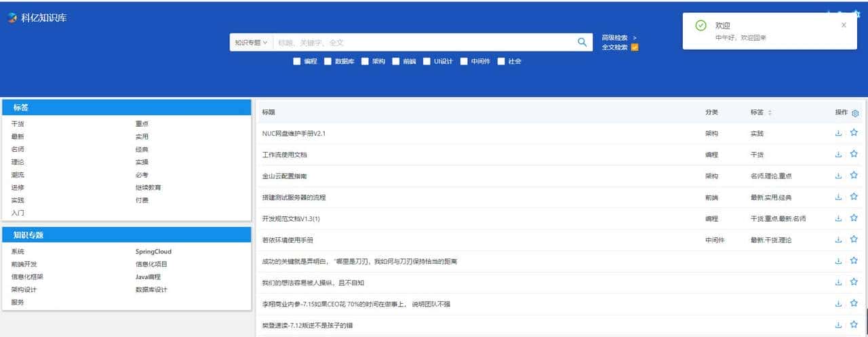Select the 入门 tag
Image resolution: width=868 pixels, height=337 pixels.
(x=18, y=213)
